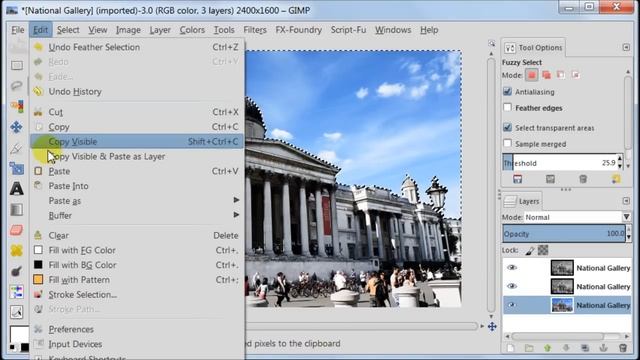Screen dimensions: 640x360
Task: Hide the highlighted color National Gallery layer
Action: click(512, 305)
